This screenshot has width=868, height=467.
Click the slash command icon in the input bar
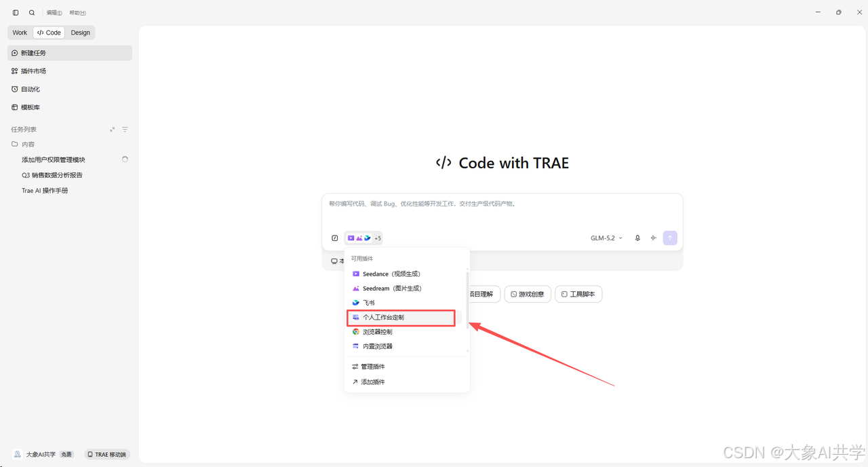335,238
